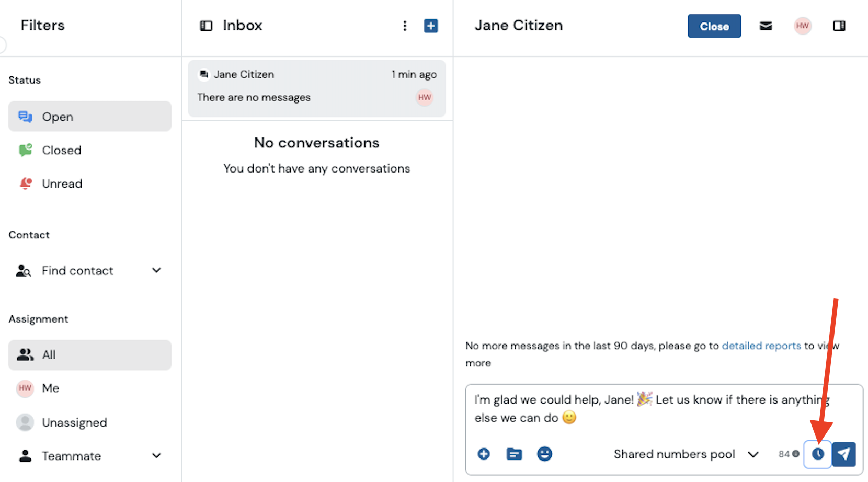Screen dimensions: 868x482
Task: Click the plus attachment icon in composer
Action: (484, 454)
